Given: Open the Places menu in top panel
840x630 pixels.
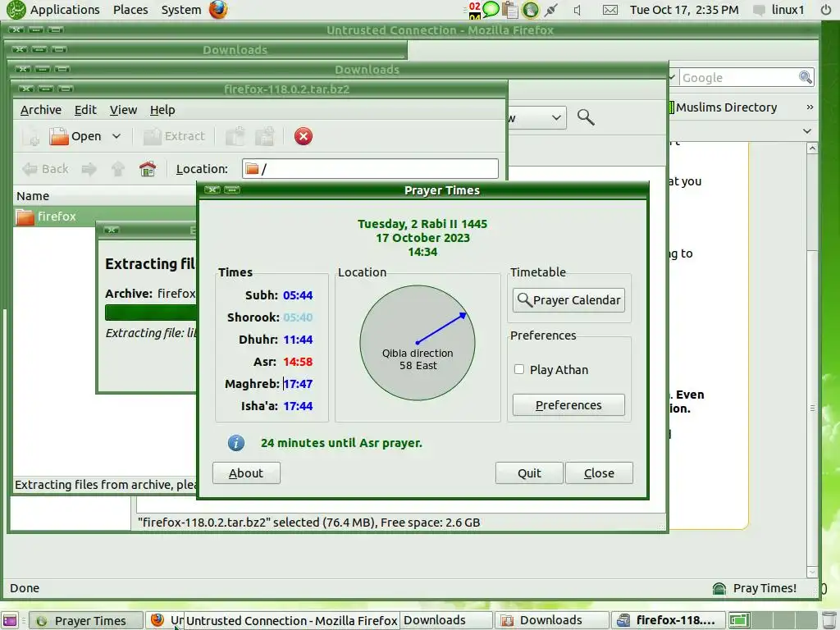Looking at the screenshot, I should (x=130, y=10).
